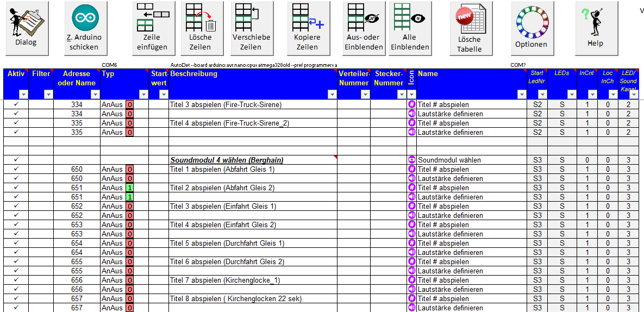Expand the Beschreibung column filter dropdown
The image size is (644, 312).
click(x=331, y=95)
